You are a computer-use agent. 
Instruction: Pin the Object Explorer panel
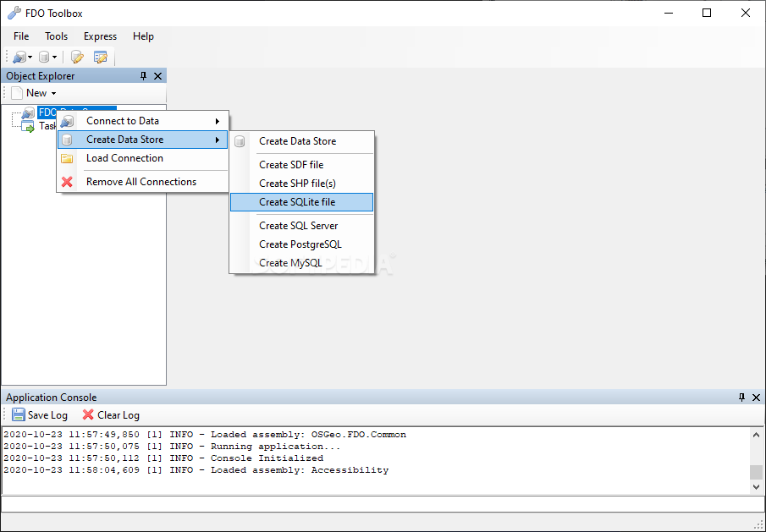pyautogui.click(x=143, y=75)
